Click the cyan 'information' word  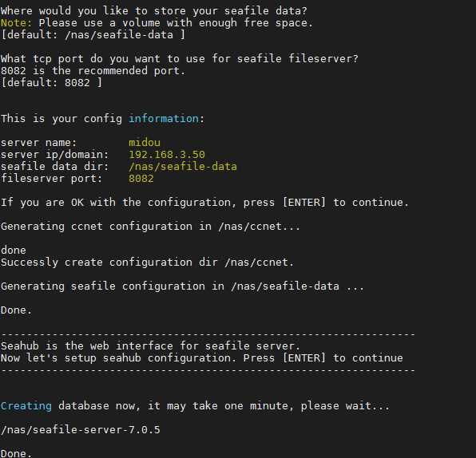164,119
